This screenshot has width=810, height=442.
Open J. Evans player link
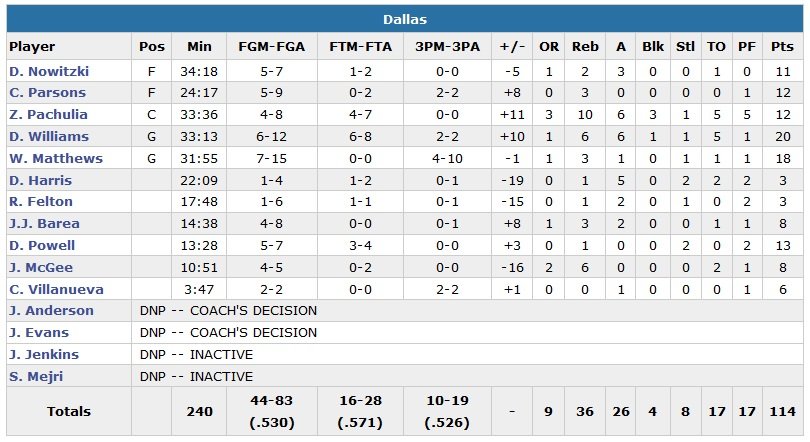(x=40, y=332)
